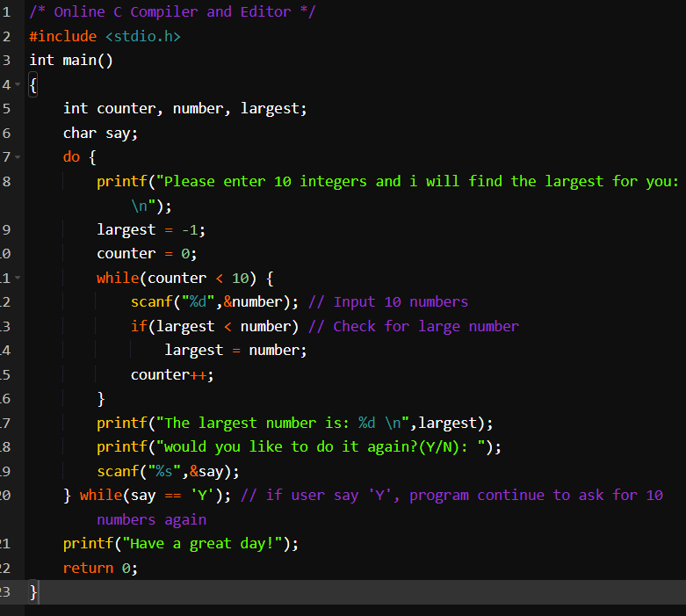
Task: Click the 'largest = number;' assignment
Action: [x=235, y=351]
